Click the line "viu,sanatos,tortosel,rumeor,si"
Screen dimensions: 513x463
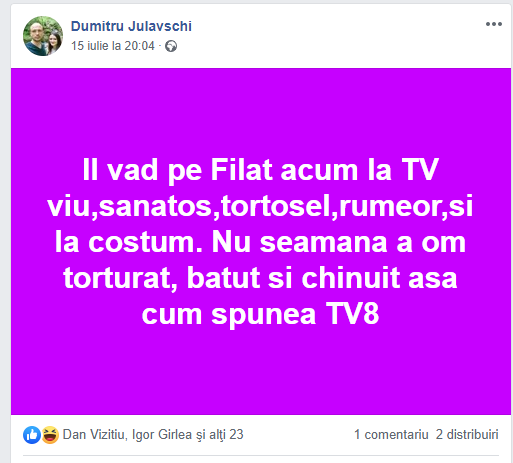(260, 206)
